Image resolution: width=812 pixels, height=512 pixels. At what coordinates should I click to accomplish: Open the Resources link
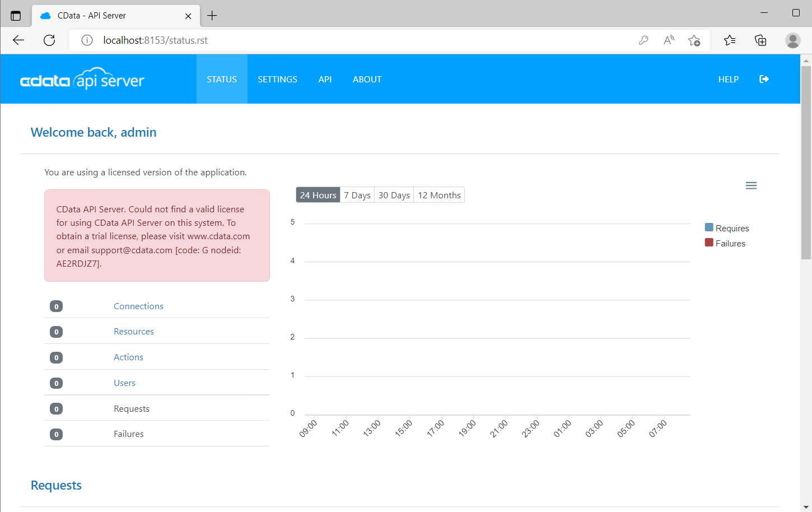[134, 331]
